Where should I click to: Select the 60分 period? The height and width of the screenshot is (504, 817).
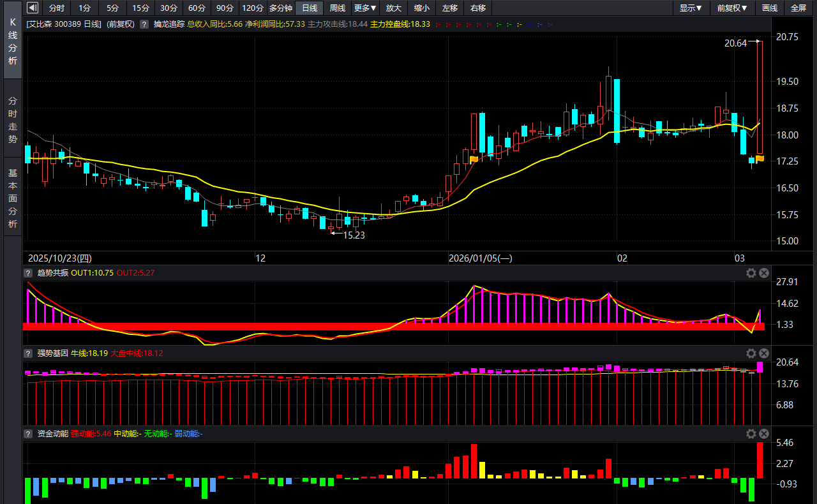pyautogui.click(x=197, y=8)
